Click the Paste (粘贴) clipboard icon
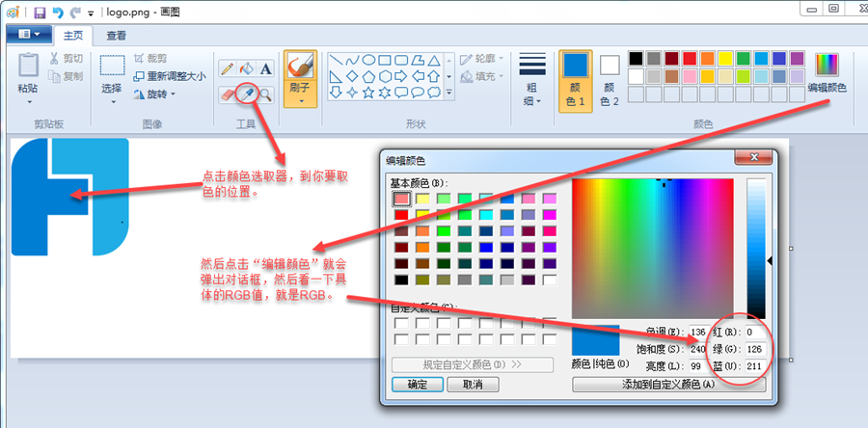This screenshot has height=428, width=868. pos(28,65)
